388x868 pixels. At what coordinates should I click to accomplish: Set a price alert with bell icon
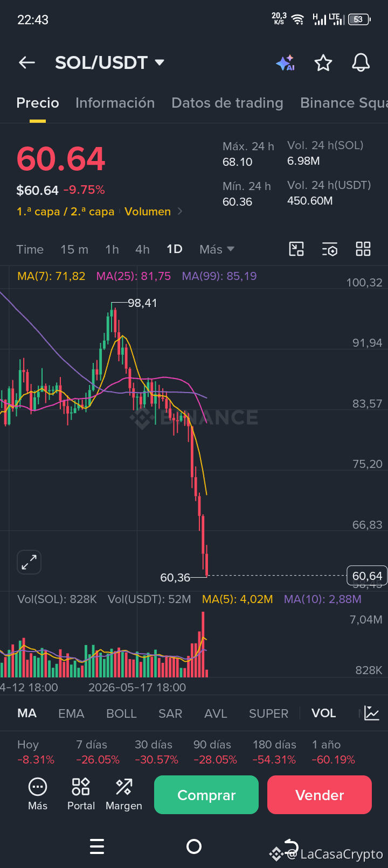(361, 62)
